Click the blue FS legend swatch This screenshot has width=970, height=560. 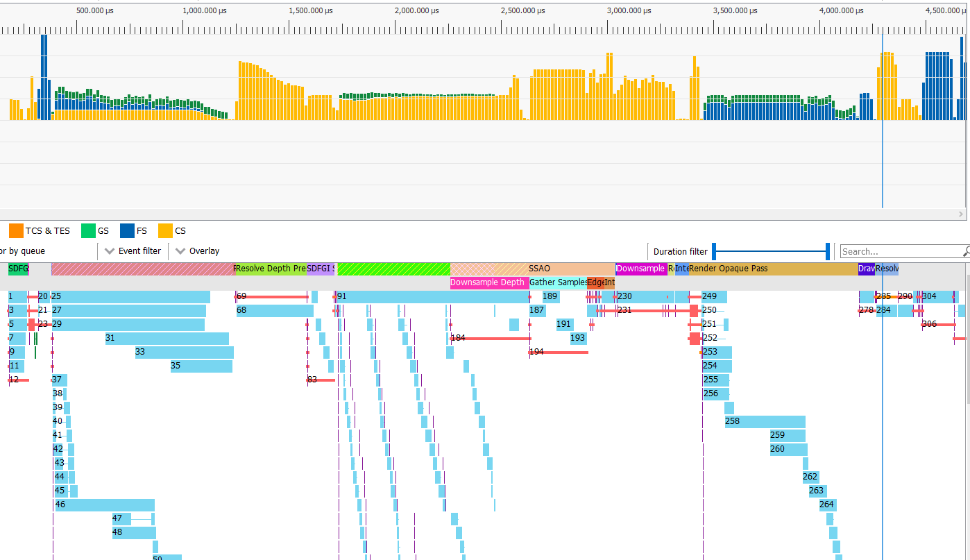(x=127, y=230)
